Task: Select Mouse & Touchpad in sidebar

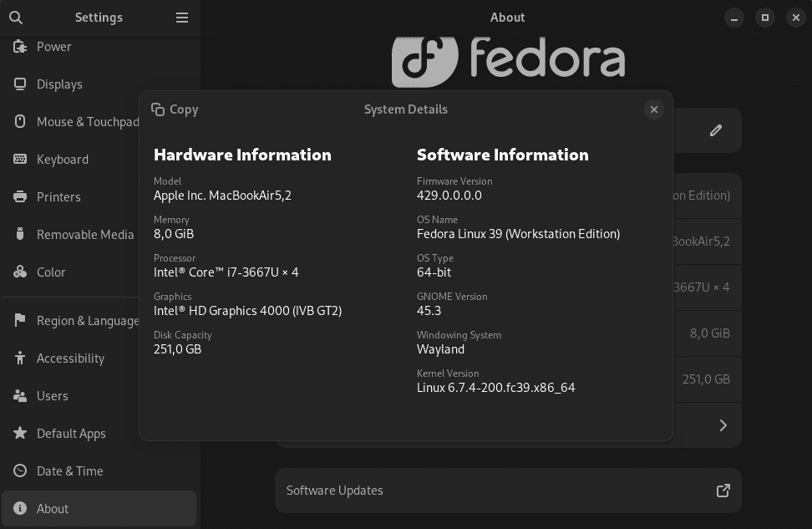Action: pos(20,121)
